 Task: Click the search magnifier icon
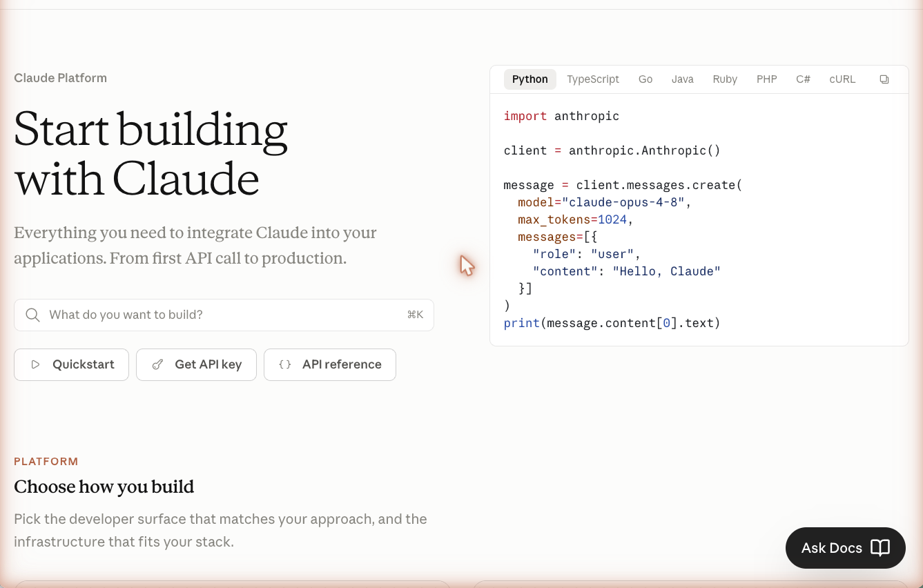click(32, 315)
